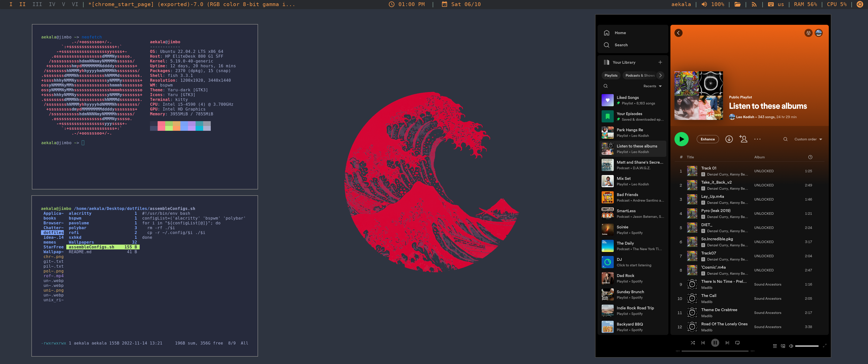Open more options for the playlist
The width and height of the screenshot is (868, 364).
(x=757, y=139)
